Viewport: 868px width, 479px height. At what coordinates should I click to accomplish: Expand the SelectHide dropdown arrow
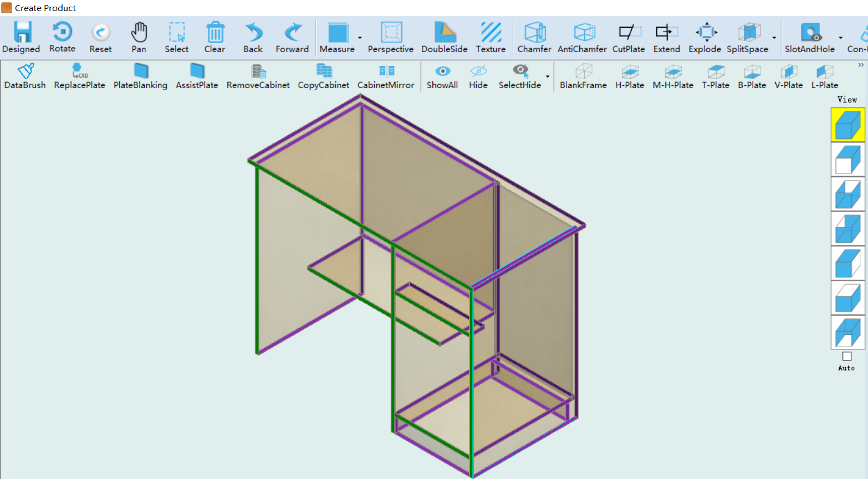tap(548, 76)
